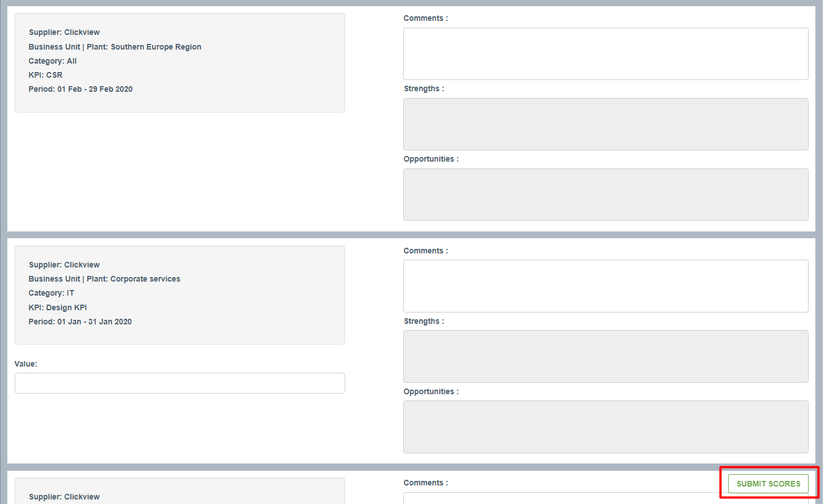Select the 'KPI: Design KPI' line
Viewport: 830px width, 504px height.
point(57,307)
